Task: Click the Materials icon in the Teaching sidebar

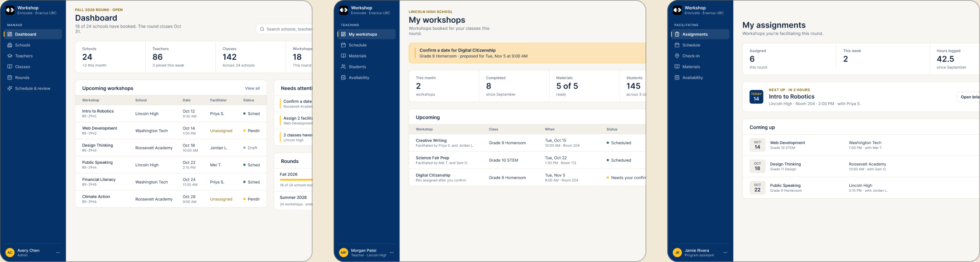Action: (x=343, y=56)
